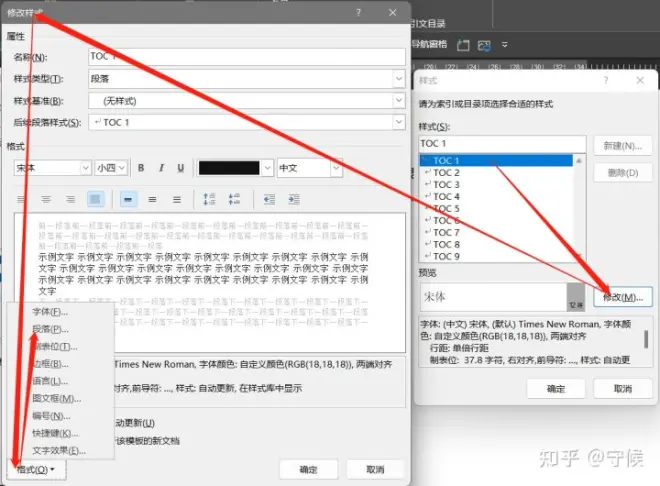660x486 pixels.
Task: Click 确定 in Style dialog
Action: [x=556, y=389]
